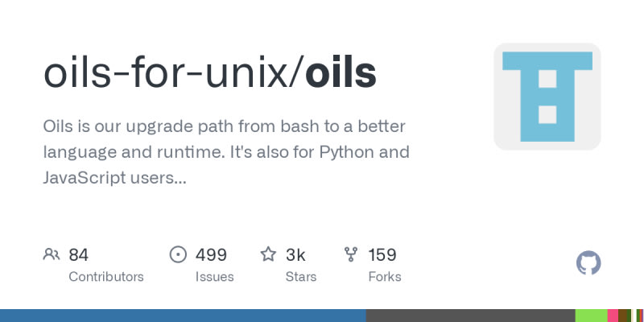This screenshot has height=322, width=644.
Task: Select the Stars label
Action: coord(302,277)
